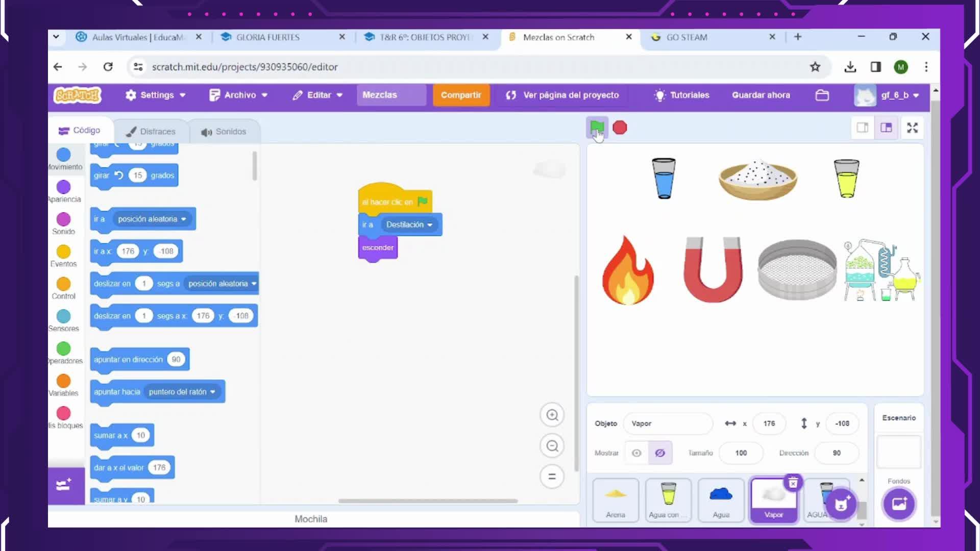This screenshot has width=980, height=551.
Task: Open the Archivo menu
Action: pyautogui.click(x=238, y=95)
